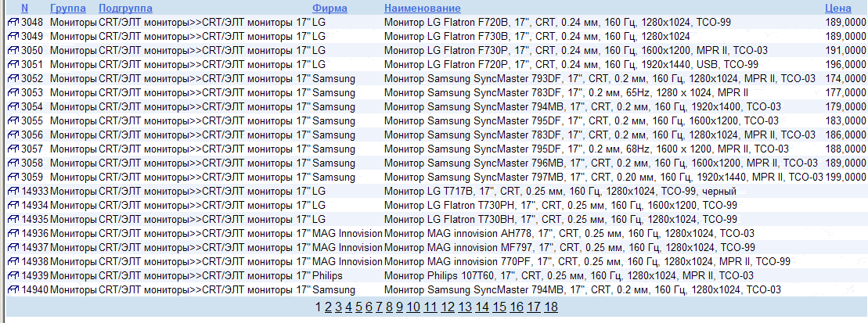
Task: Click the row icon next to item 3048
Action: (x=13, y=22)
